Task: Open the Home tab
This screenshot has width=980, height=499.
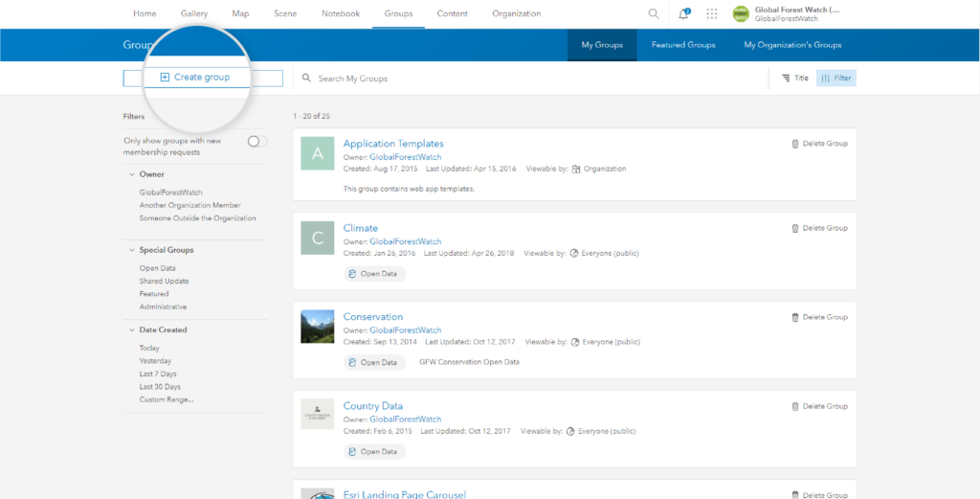Action: click(145, 13)
